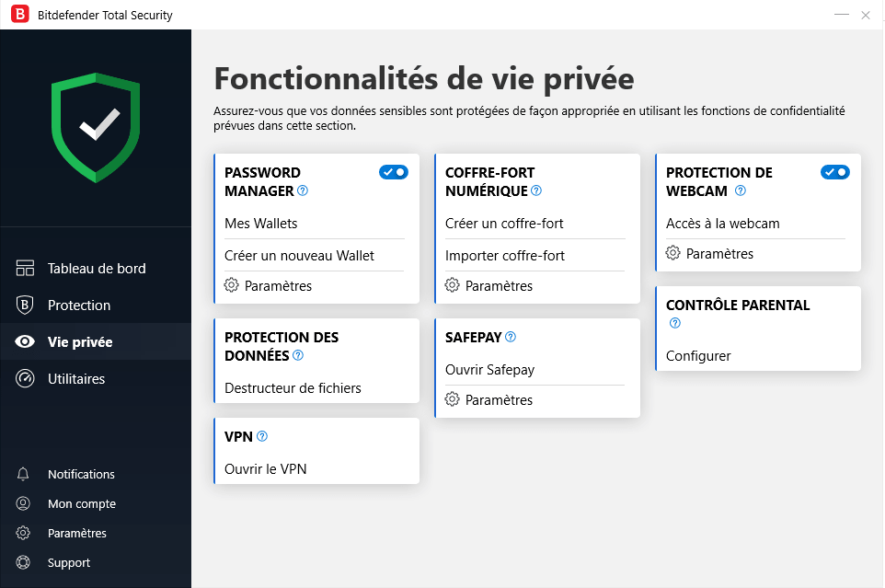Click the Bitdefender red B logo
This screenshot has width=885, height=588.
pos(19,14)
